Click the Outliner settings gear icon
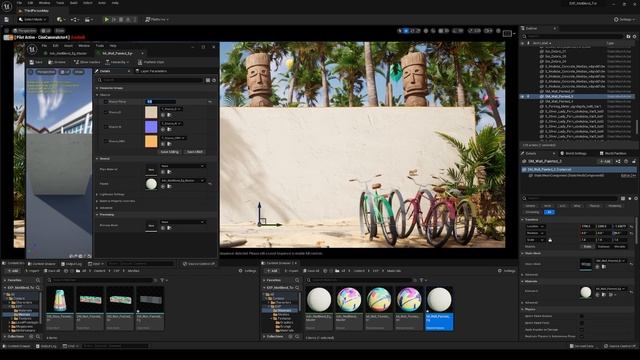 pyautogui.click(x=634, y=37)
